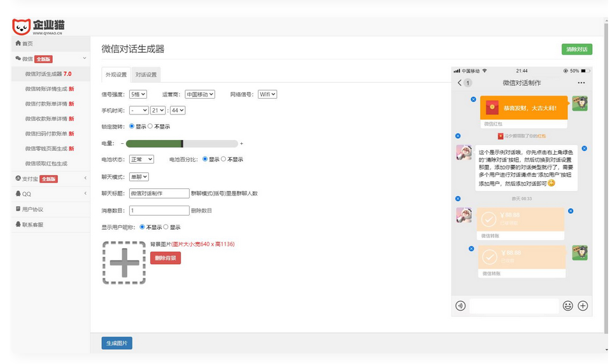Click the QQ penguin icon in sidebar
Screen dimensions: 610x364
18,193
